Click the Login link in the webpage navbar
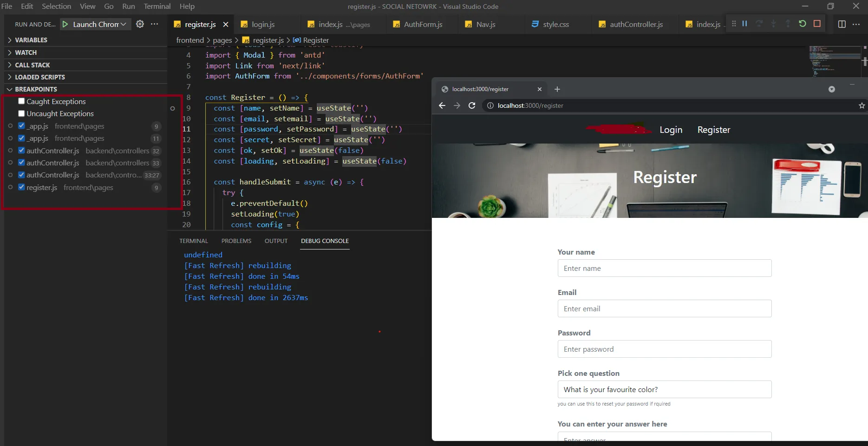 [671, 130]
